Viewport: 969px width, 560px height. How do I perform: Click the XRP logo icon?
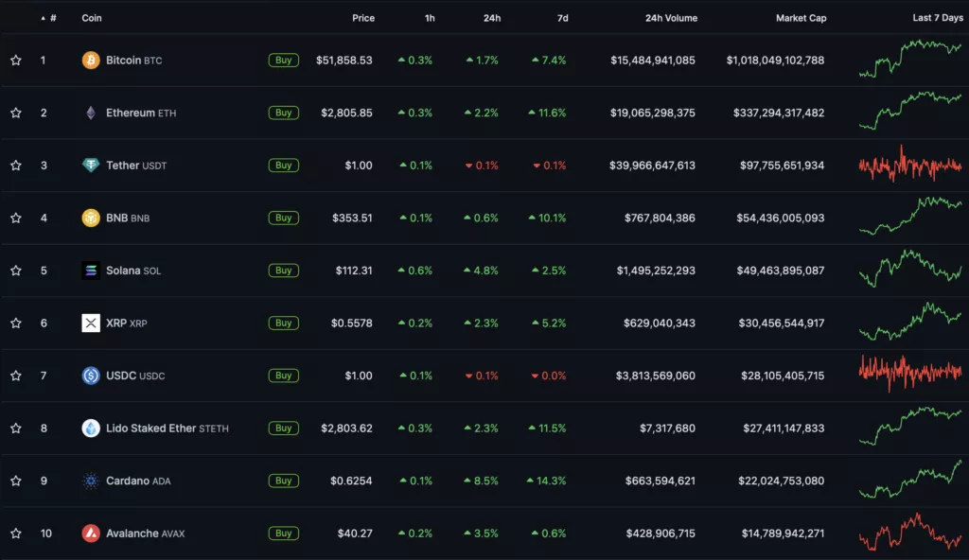(91, 323)
